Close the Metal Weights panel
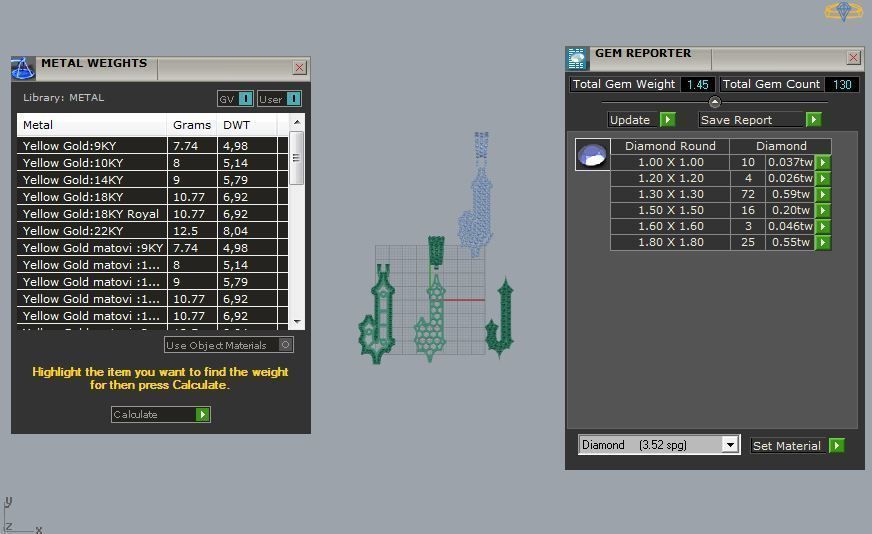 pyautogui.click(x=299, y=68)
